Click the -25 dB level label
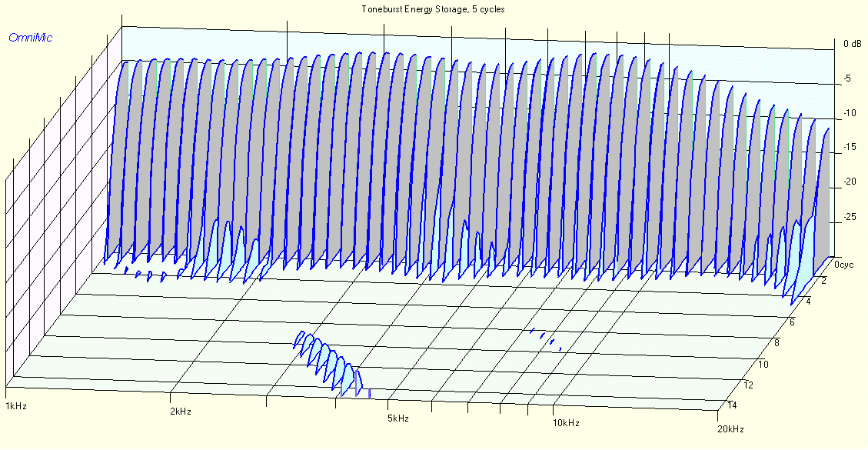 click(x=850, y=217)
